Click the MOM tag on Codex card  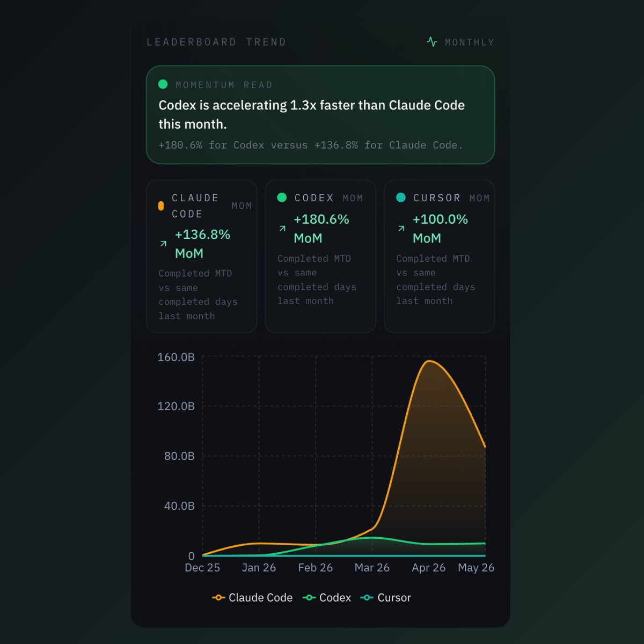353,198
